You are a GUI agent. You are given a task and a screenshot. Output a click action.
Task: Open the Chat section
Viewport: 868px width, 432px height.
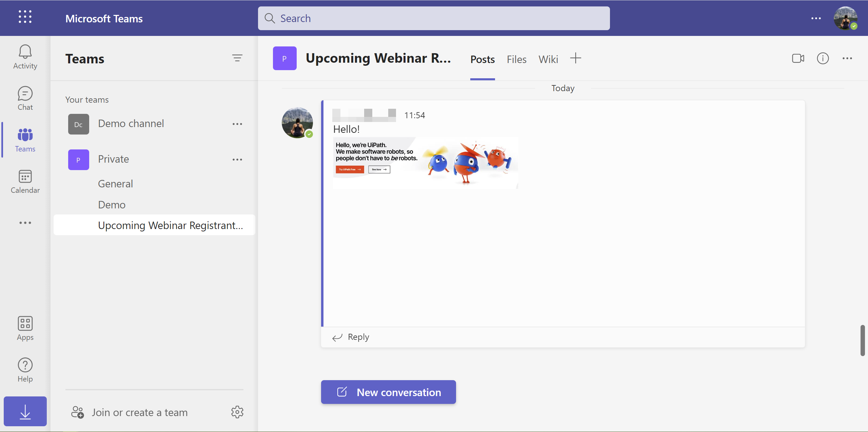point(25,98)
